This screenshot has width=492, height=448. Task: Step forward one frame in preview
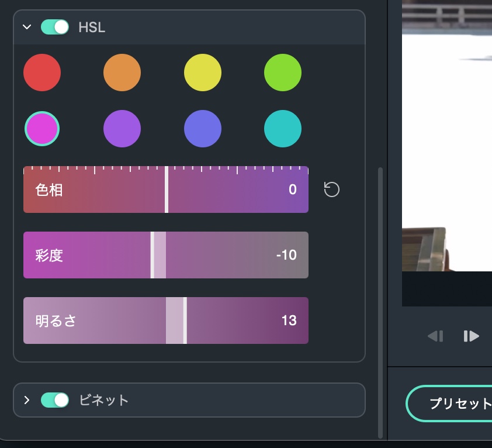471,336
